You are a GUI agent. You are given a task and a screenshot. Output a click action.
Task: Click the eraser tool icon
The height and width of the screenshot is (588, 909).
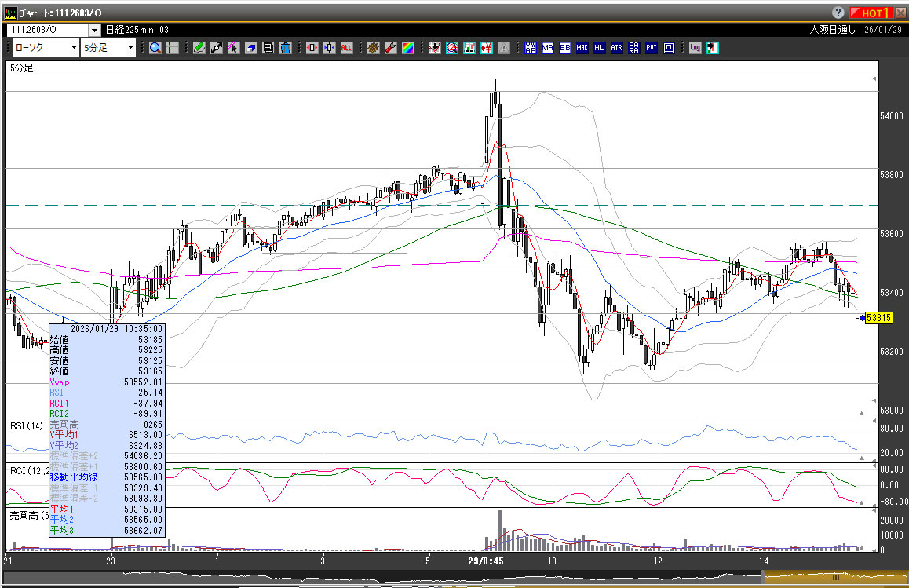(251, 48)
